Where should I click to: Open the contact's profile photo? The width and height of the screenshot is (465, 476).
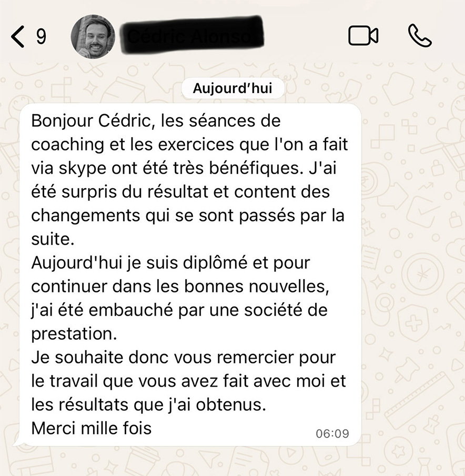coord(93,36)
